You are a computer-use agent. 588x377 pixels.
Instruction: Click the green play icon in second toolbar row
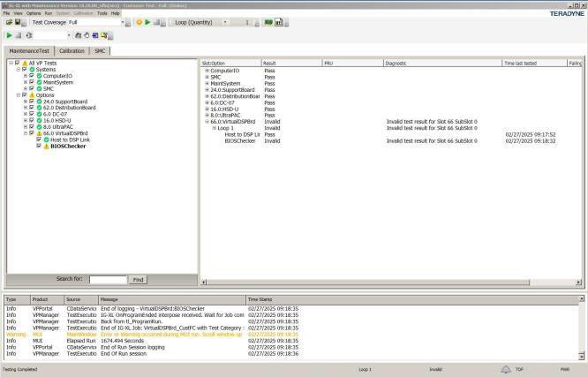point(9,35)
